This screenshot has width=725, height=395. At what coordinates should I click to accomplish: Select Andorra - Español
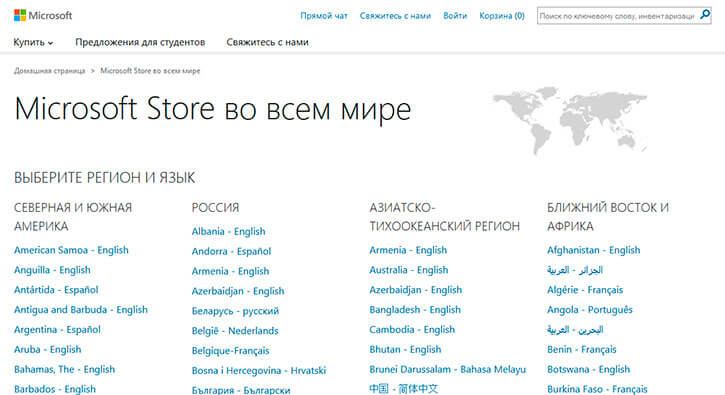[231, 252]
